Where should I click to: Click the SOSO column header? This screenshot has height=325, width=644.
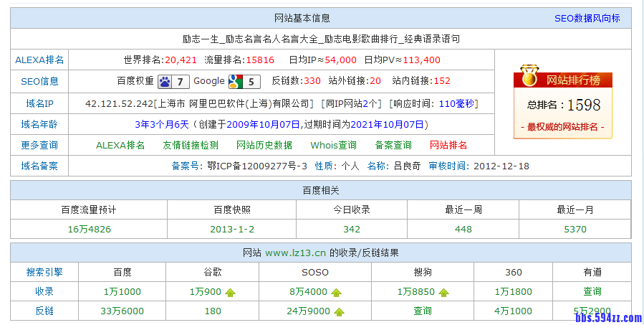coord(315,273)
